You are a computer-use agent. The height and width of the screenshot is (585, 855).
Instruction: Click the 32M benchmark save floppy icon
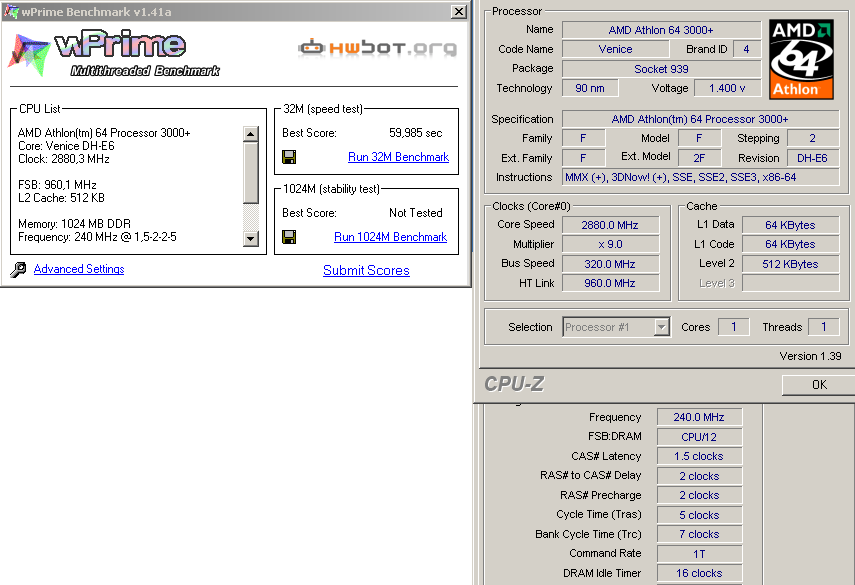tap(289, 157)
